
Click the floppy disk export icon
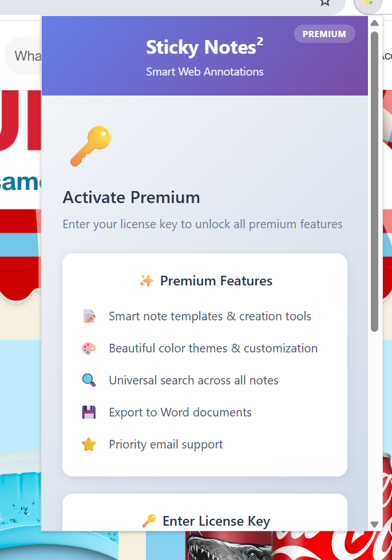(x=89, y=412)
